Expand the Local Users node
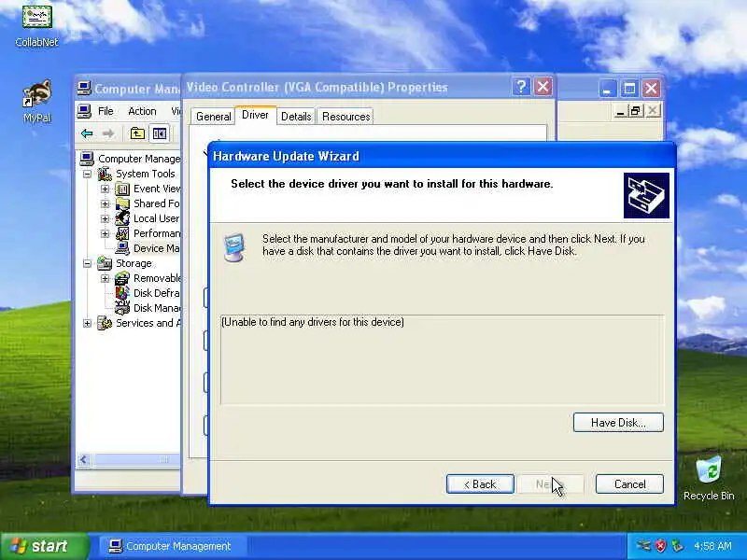The height and width of the screenshot is (560, 747). coord(105,218)
